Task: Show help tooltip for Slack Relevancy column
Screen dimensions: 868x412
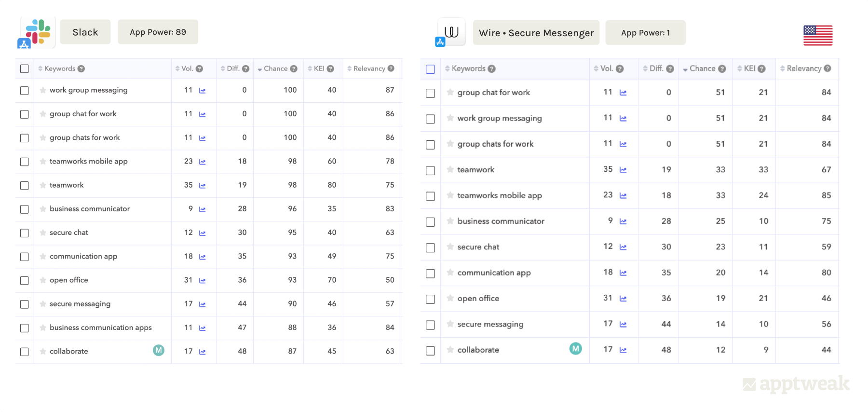Action: [x=391, y=69]
